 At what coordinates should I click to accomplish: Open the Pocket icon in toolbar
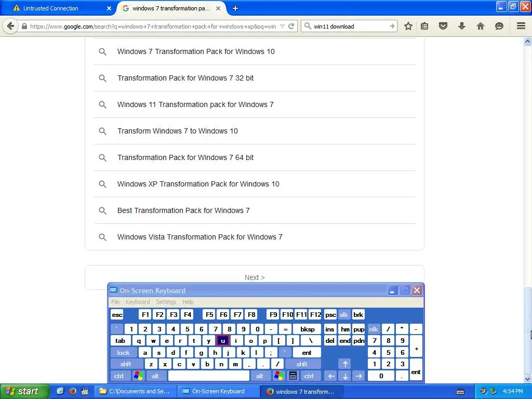[443, 26]
